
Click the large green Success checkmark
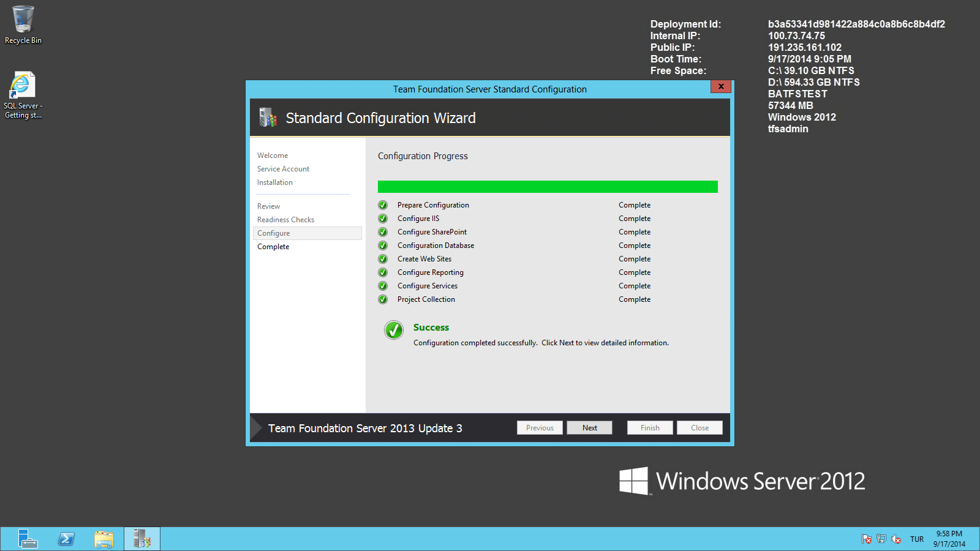pyautogui.click(x=394, y=330)
